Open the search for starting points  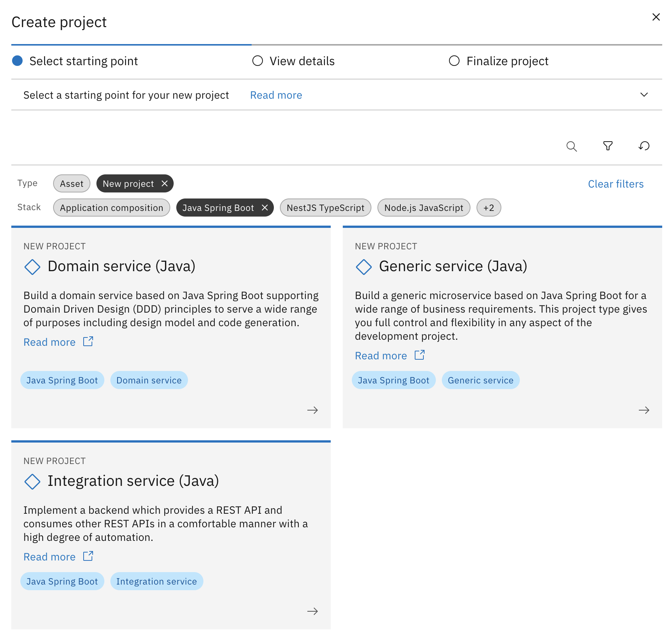click(572, 146)
